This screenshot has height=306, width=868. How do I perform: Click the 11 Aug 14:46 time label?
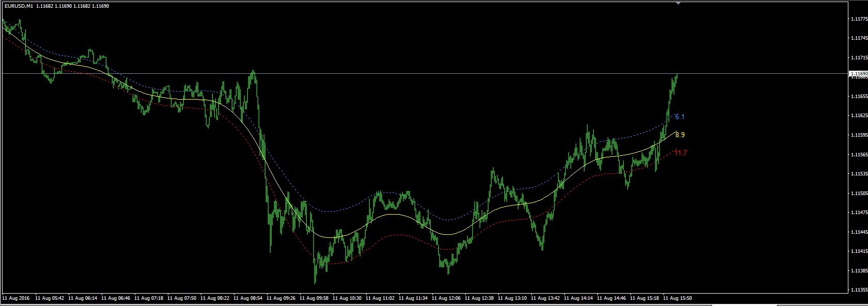(612, 298)
